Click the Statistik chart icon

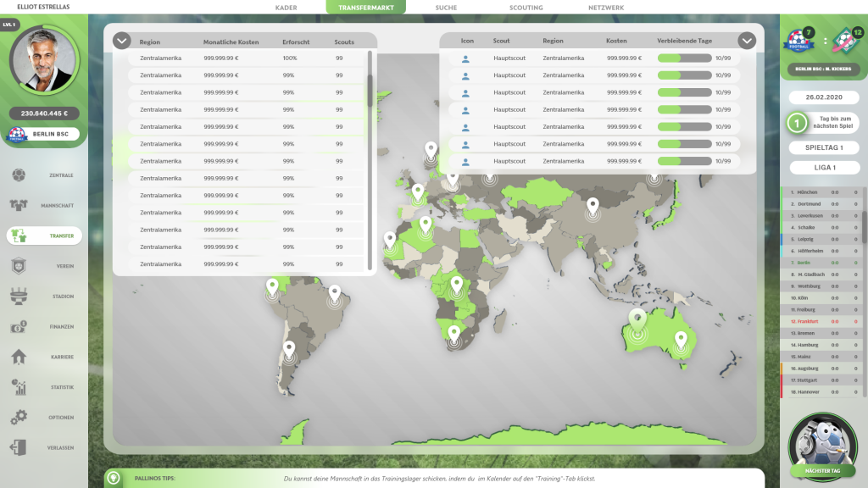(x=18, y=387)
